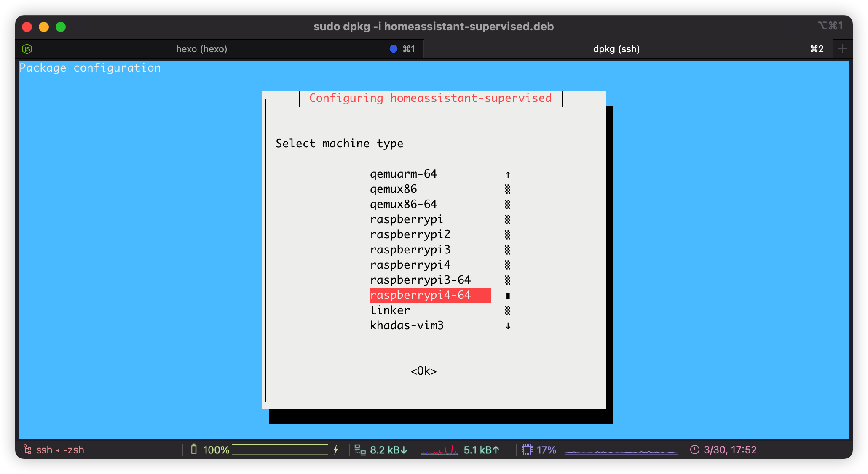Choose qemux86-64 machine type

[x=403, y=204]
